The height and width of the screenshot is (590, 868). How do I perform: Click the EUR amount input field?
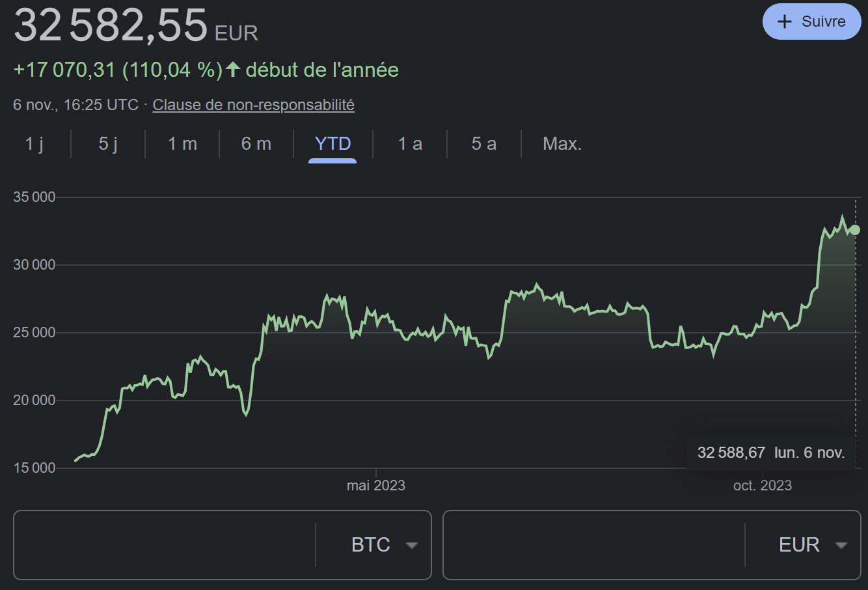(x=594, y=545)
